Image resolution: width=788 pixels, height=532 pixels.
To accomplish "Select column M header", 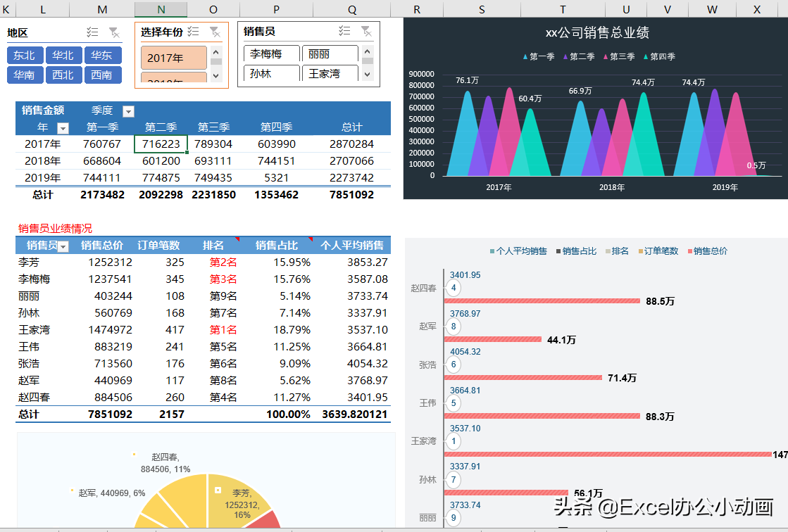I will [102, 9].
